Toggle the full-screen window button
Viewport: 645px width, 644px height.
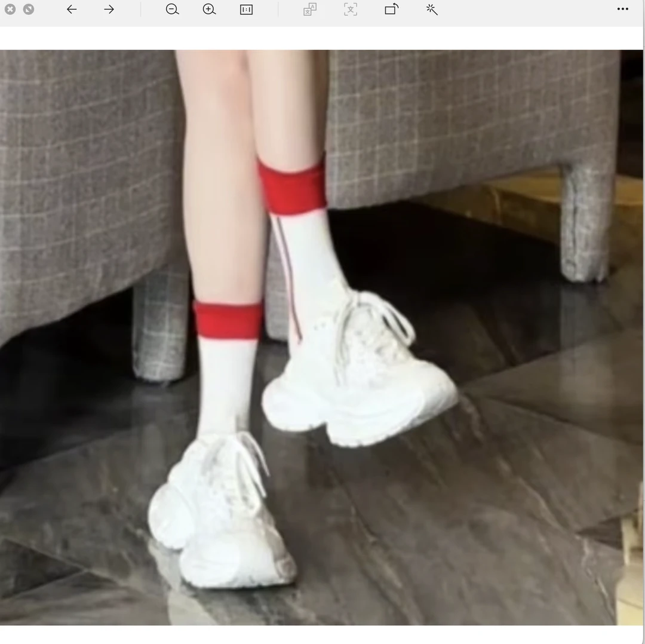click(28, 10)
